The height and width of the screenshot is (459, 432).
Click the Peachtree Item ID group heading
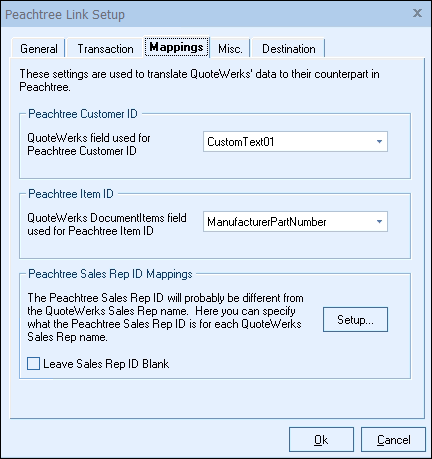(x=71, y=194)
